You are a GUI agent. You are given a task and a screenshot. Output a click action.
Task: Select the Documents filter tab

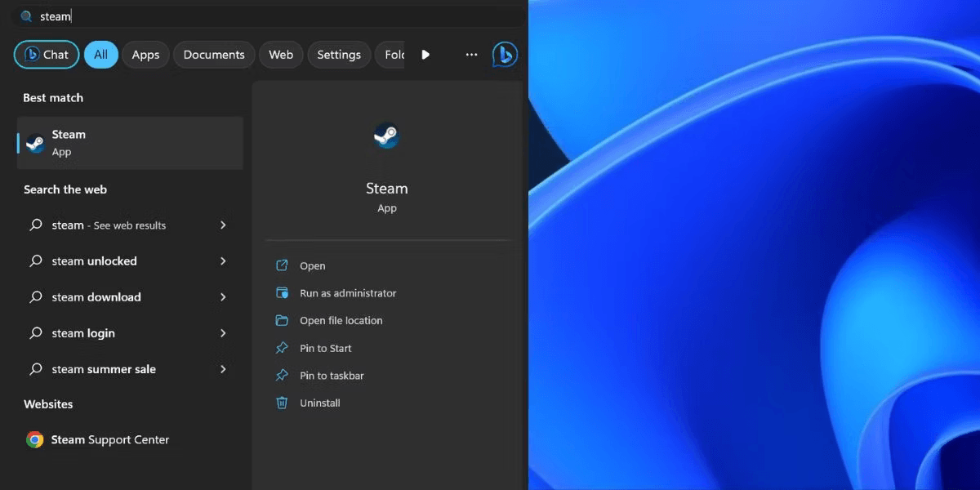214,55
